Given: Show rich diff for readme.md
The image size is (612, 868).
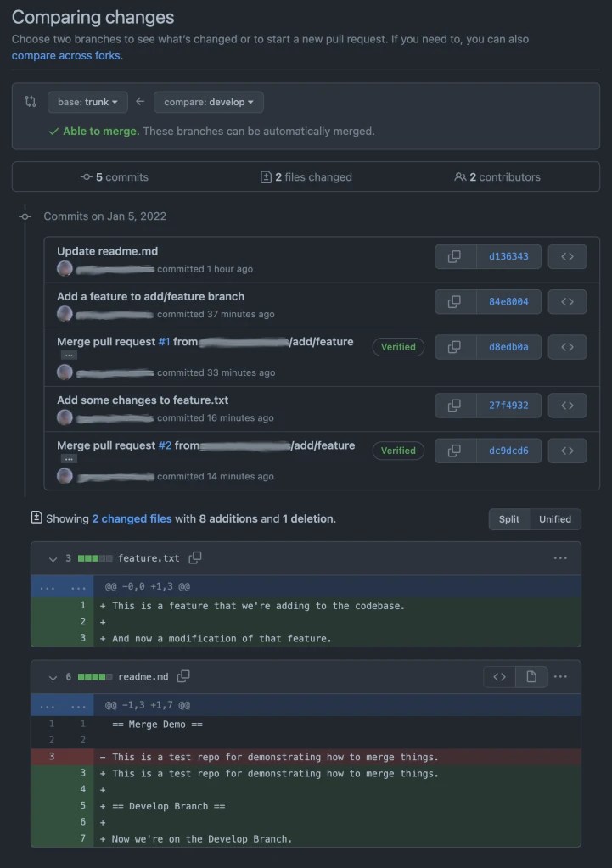Looking at the screenshot, I should pos(531,676).
